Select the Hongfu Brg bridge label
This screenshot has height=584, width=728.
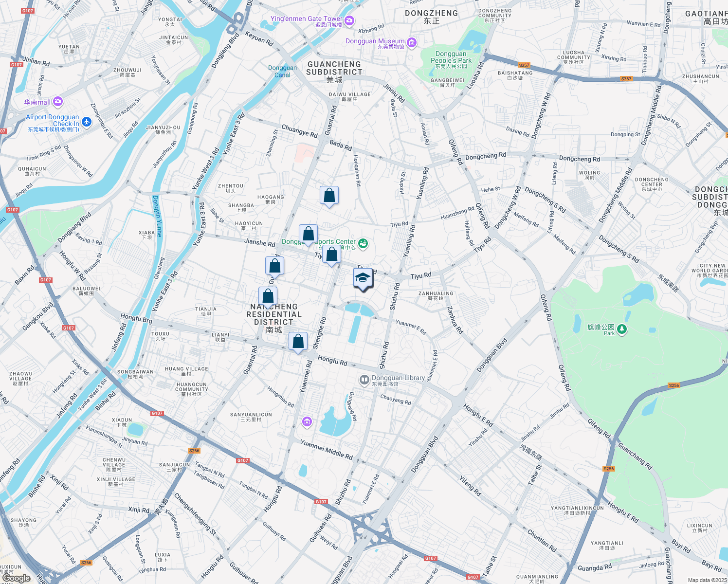coord(136,319)
